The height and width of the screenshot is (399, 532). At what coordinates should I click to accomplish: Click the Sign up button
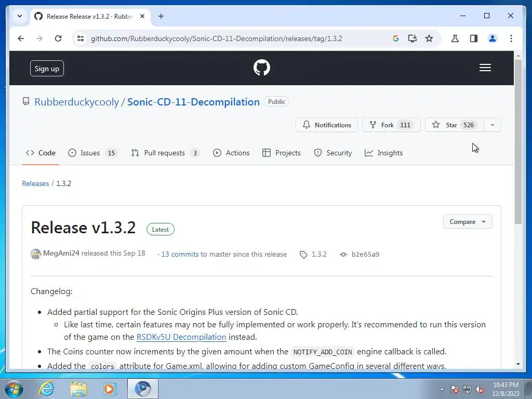pos(47,69)
